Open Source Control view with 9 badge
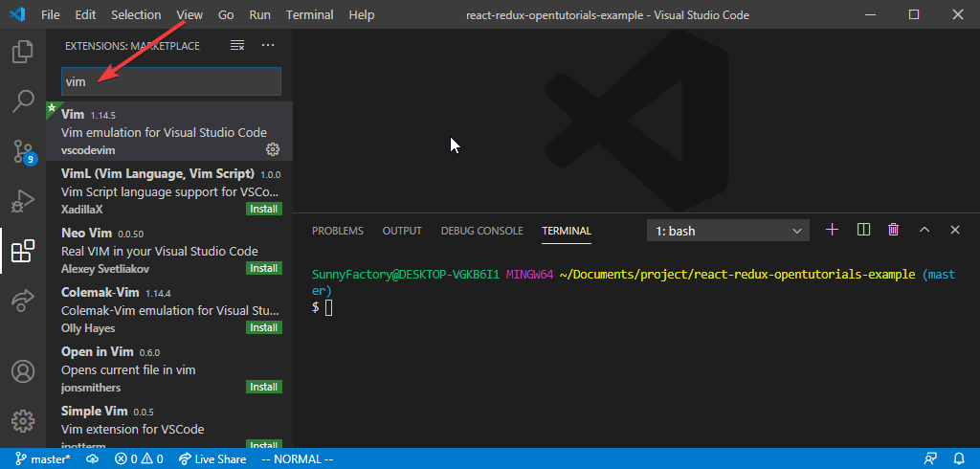 click(x=23, y=151)
